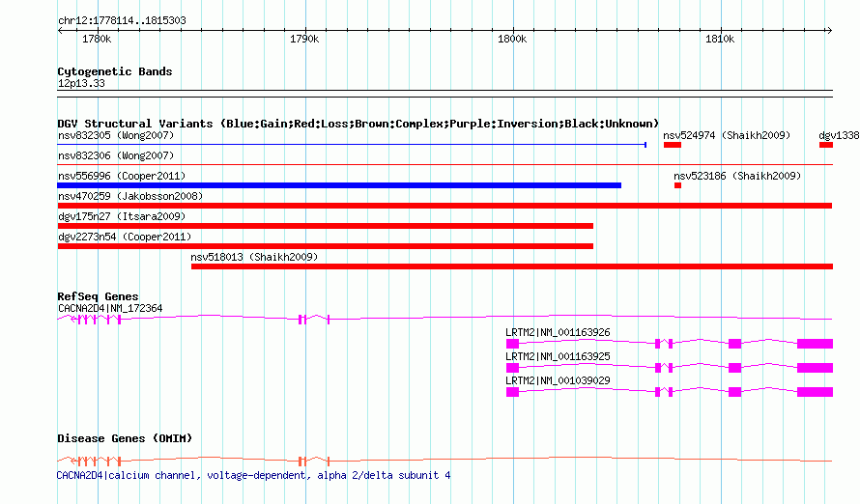Image resolution: width=860 pixels, height=504 pixels.
Task: Click the dgv1338 variant label
Action: (839, 135)
